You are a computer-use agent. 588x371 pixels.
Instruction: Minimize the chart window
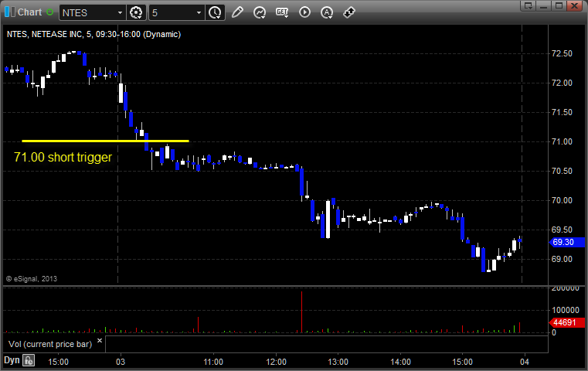point(544,5)
